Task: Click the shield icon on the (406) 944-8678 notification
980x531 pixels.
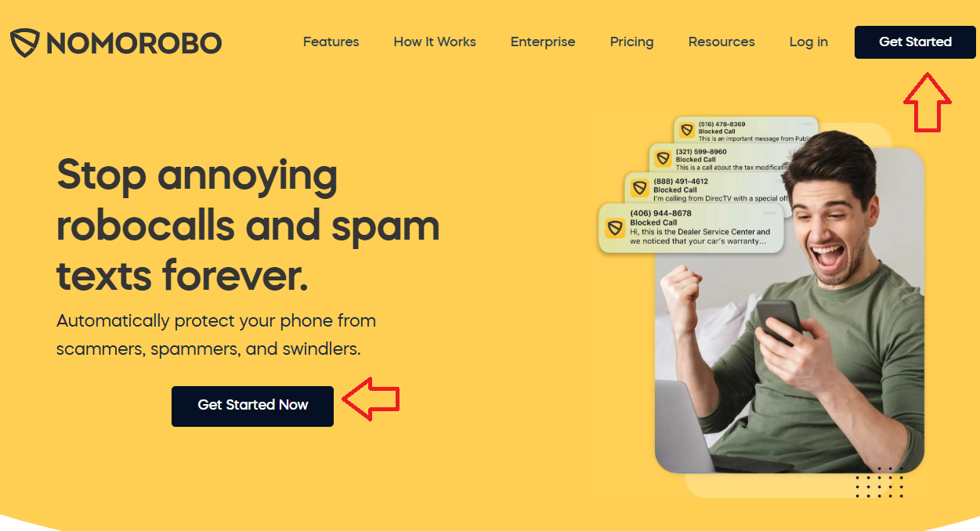Action: [616, 228]
